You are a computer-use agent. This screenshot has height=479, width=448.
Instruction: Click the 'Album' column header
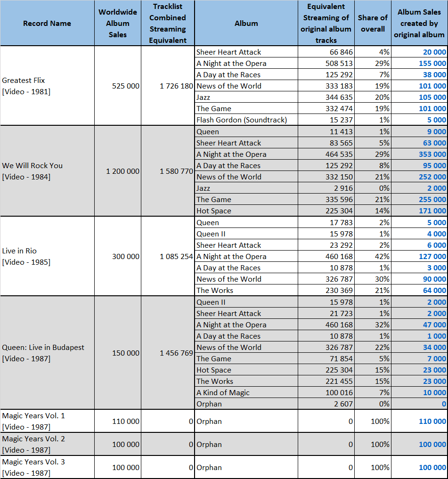click(246, 23)
